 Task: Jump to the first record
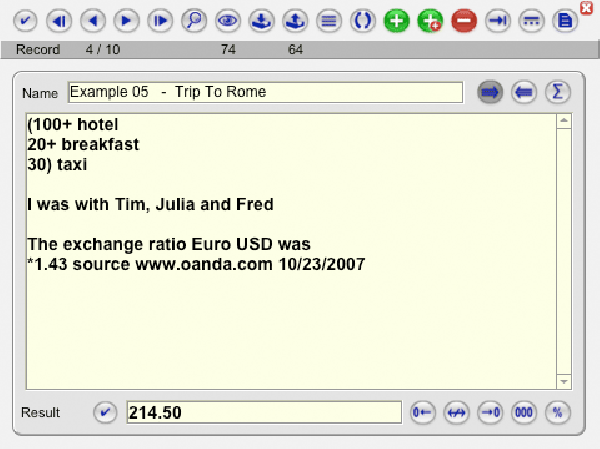pyautogui.click(x=59, y=21)
